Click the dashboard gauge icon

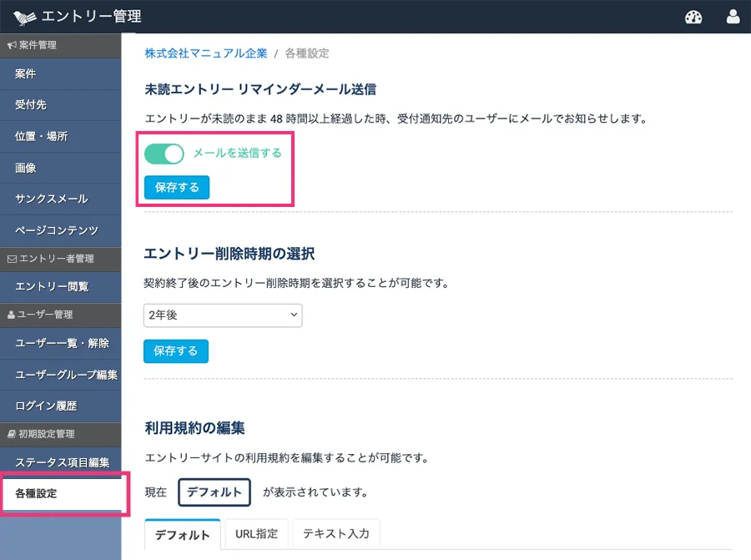point(693,17)
